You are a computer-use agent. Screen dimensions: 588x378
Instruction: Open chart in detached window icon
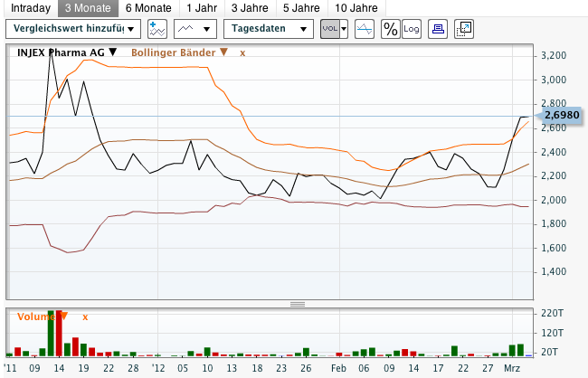[x=464, y=29]
